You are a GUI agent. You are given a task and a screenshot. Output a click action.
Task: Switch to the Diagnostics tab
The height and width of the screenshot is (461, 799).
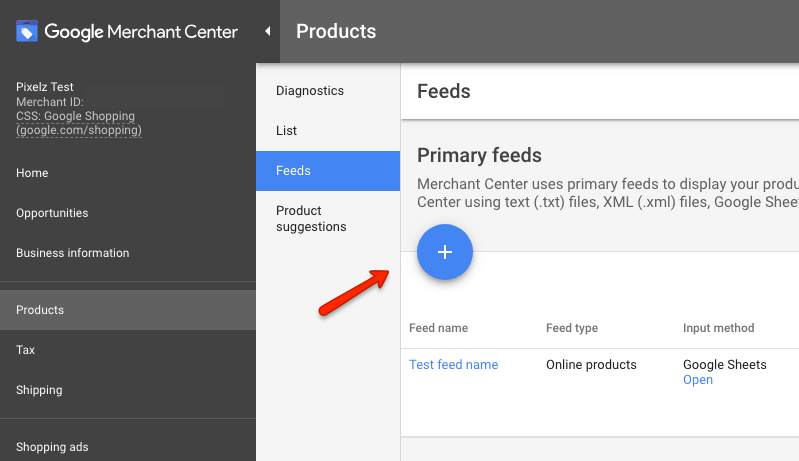pyautogui.click(x=310, y=91)
